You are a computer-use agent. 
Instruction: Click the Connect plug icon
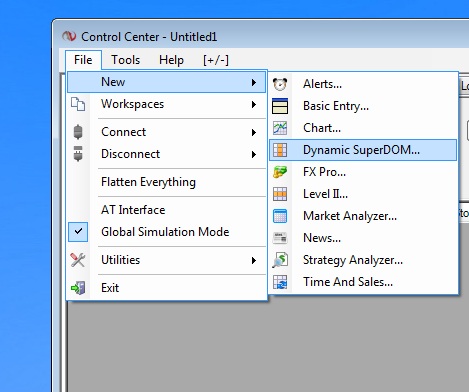[x=78, y=132]
